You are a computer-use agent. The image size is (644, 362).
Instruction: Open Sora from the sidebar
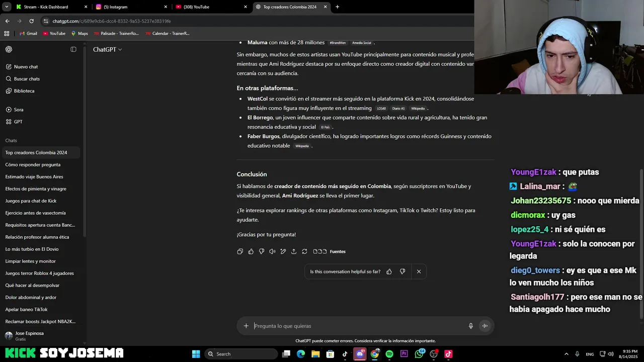pyautogui.click(x=42, y=110)
